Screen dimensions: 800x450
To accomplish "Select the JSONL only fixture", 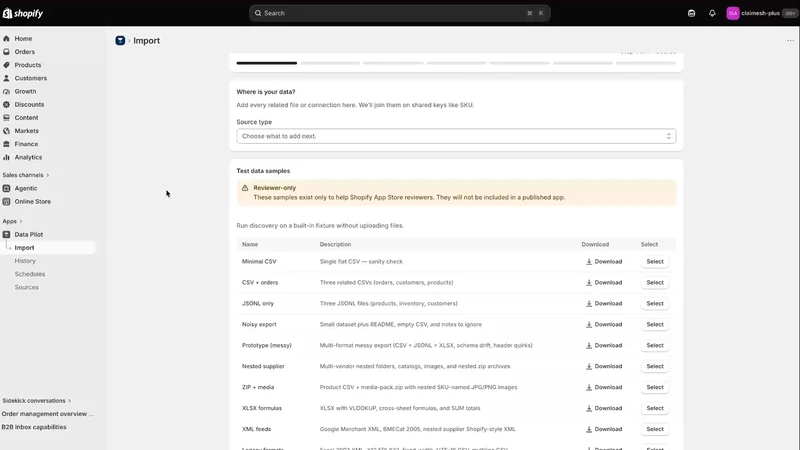I will (655, 303).
